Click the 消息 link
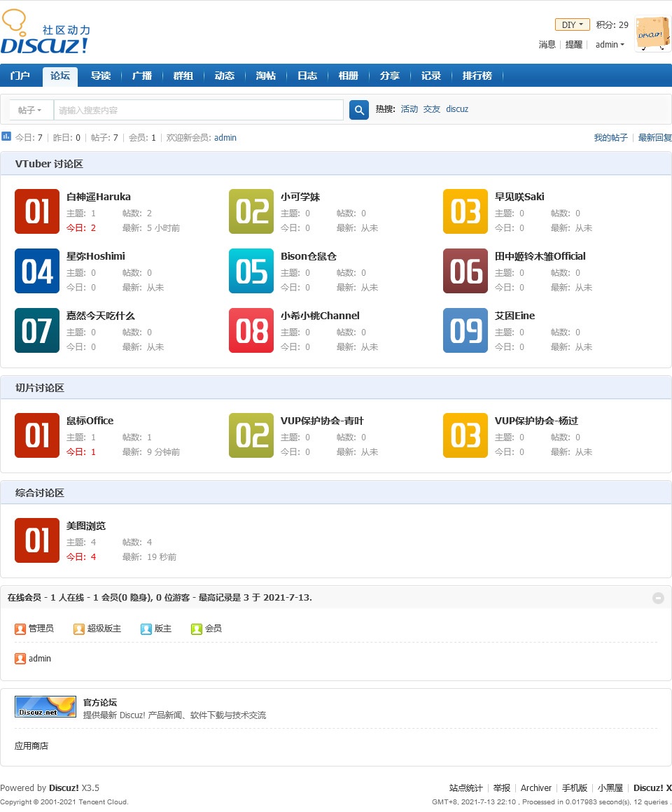 point(547,45)
